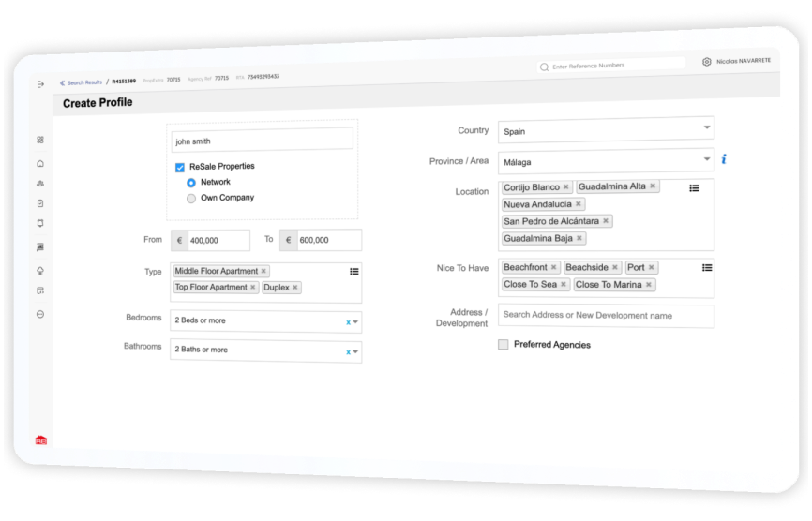Click the Nicolas NAVARRETE user name
Image resolution: width=812 pixels, height=521 pixels.
744,61
